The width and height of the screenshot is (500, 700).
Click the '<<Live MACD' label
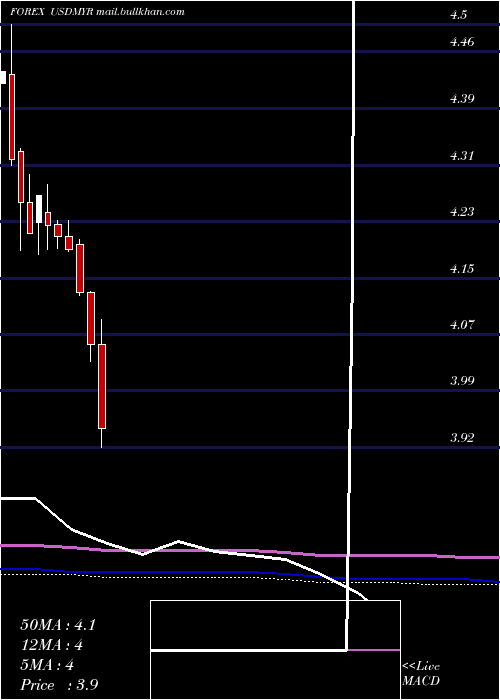pos(421,674)
